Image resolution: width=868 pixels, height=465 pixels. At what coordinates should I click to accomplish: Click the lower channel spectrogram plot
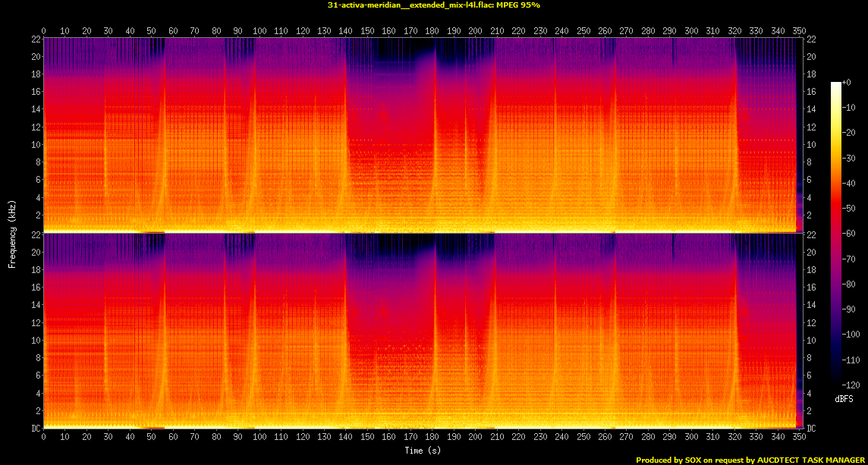coord(423,331)
